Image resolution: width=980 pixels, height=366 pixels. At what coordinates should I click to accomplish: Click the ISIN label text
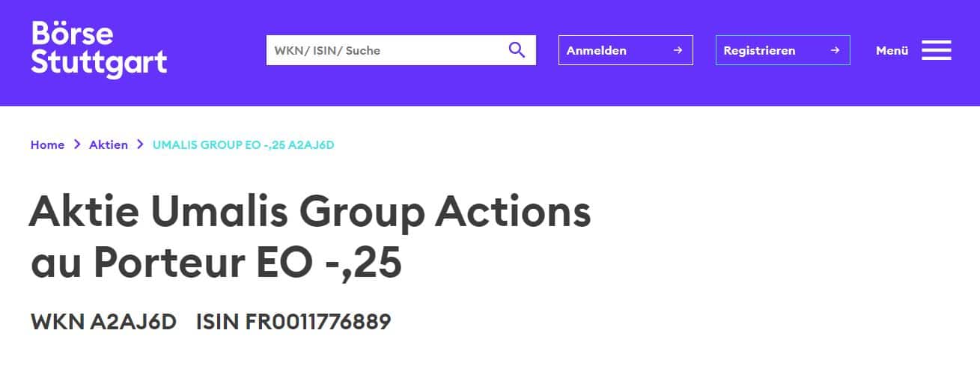(x=217, y=322)
